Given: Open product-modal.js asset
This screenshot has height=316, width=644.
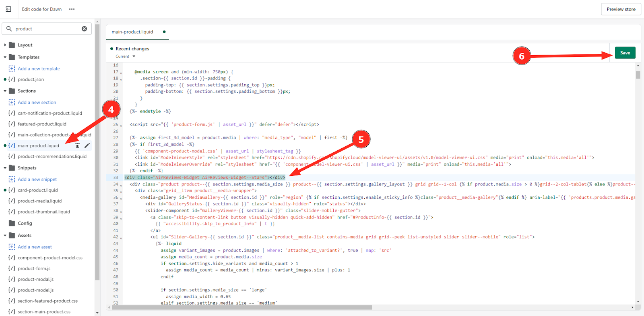Looking at the screenshot, I should 35,279.
